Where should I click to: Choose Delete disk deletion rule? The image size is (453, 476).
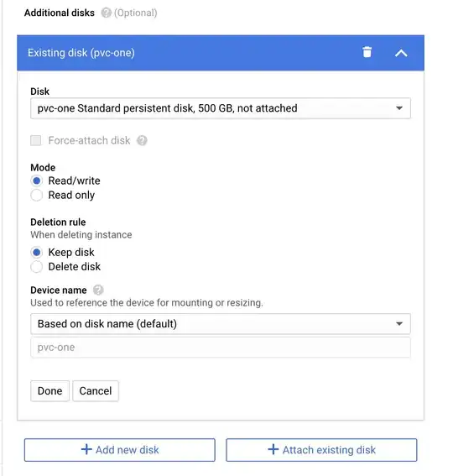(36, 267)
